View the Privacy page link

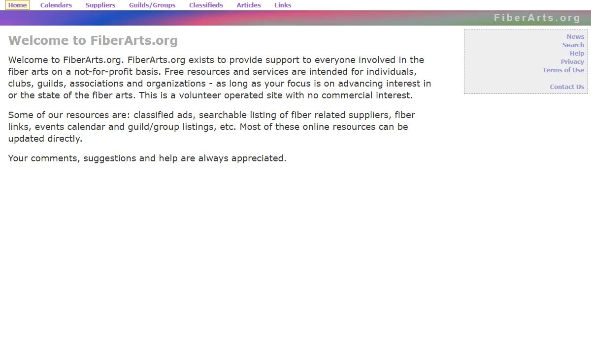[x=572, y=61]
